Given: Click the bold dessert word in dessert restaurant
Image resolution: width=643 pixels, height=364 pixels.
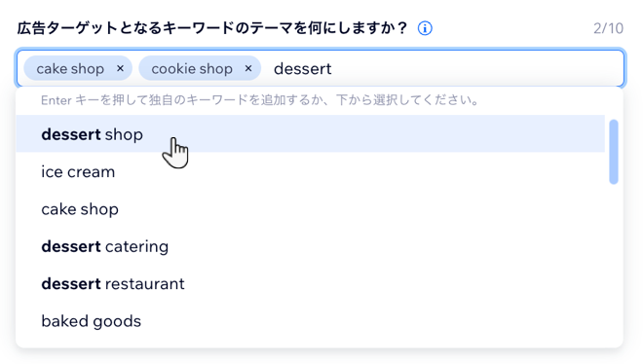Looking at the screenshot, I should click(x=71, y=283).
